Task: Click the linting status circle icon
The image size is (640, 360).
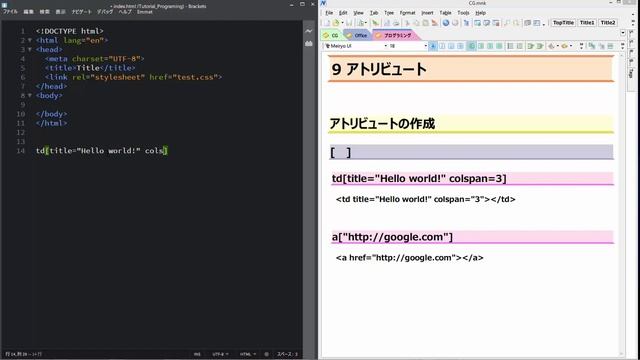Action: point(267,354)
